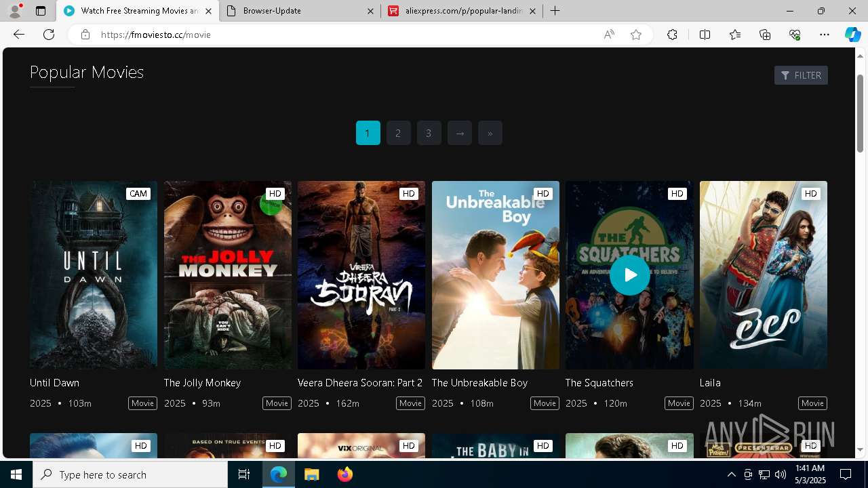Click the Until Dawn title link
Viewport: 868px width, 488px height.
pyautogui.click(x=54, y=383)
